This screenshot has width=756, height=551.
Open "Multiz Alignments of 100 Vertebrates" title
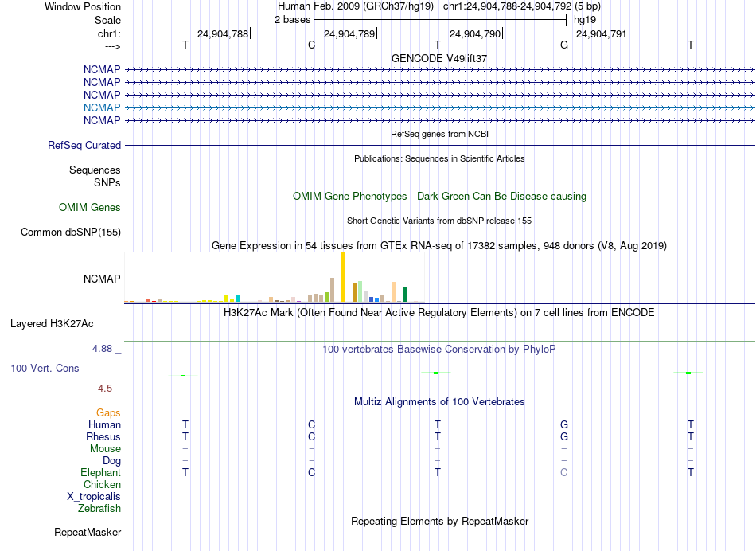(439, 402)
